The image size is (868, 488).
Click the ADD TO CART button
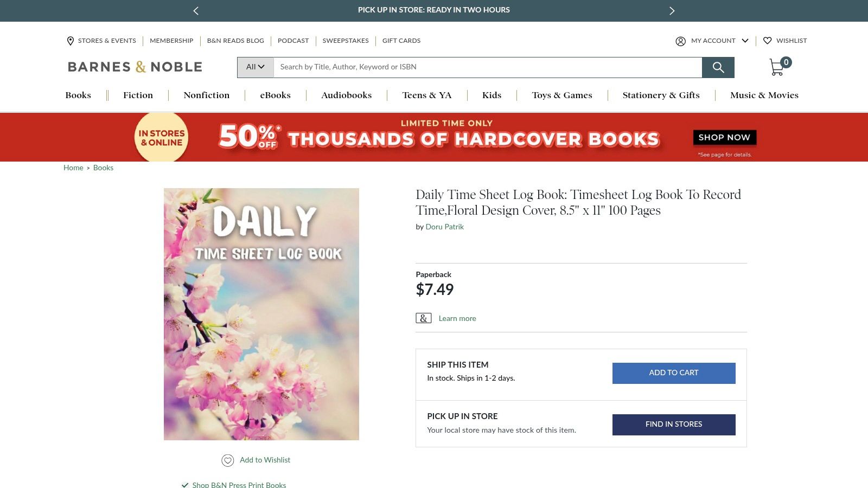pyautogui.click(x=673, y=373)
